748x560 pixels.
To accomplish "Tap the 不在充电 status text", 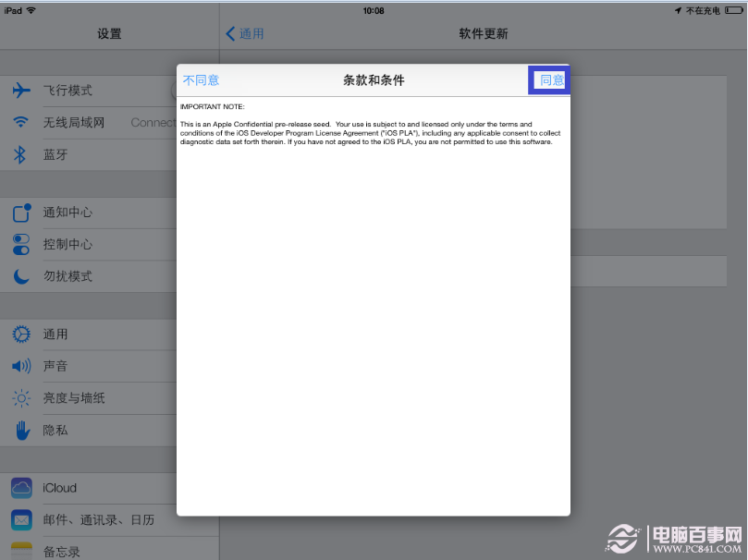I will pos(703,10).
